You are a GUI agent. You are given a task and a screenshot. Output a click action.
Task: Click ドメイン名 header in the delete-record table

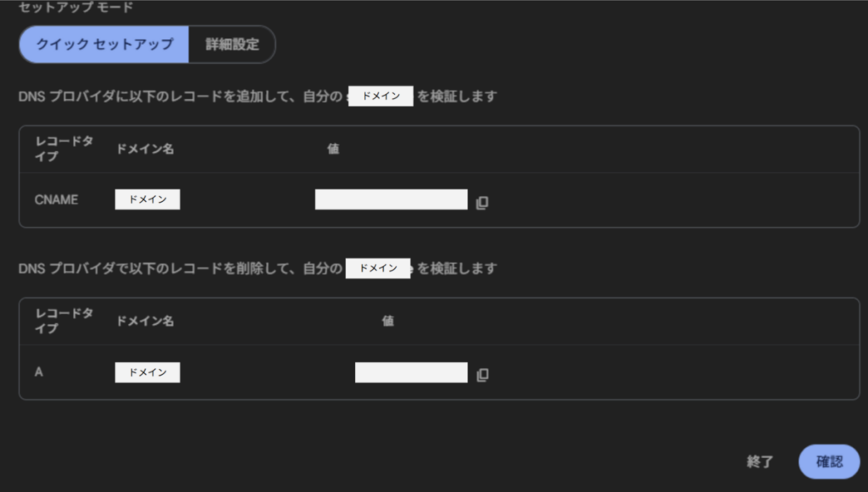pos(145,321)
